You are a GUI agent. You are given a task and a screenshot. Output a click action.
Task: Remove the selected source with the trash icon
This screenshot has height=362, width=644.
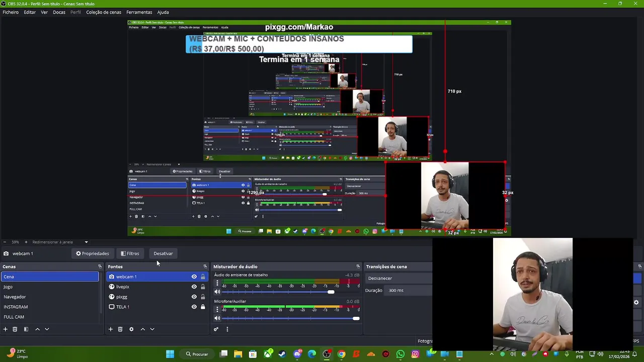(x=120, y=329)
